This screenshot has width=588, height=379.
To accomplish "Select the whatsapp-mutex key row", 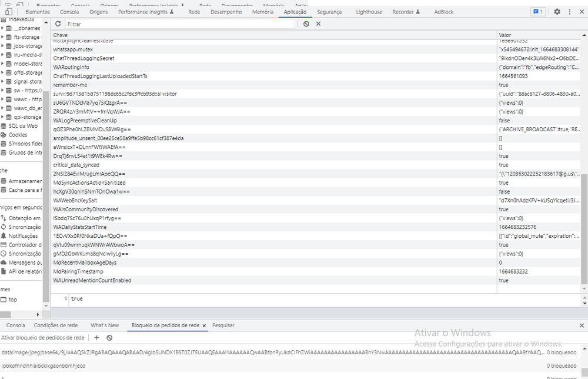I will 316,49.
